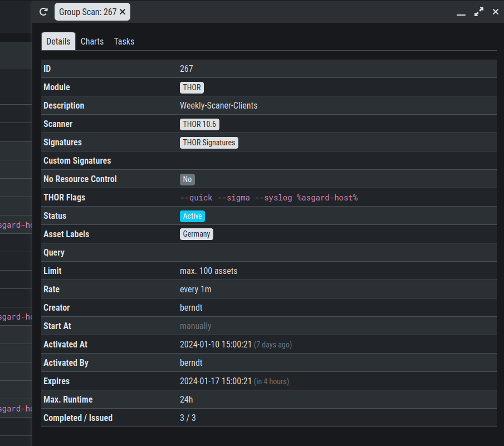
Task: Click the Group Scan: 267 chip title
Action: tap(88, 12)
